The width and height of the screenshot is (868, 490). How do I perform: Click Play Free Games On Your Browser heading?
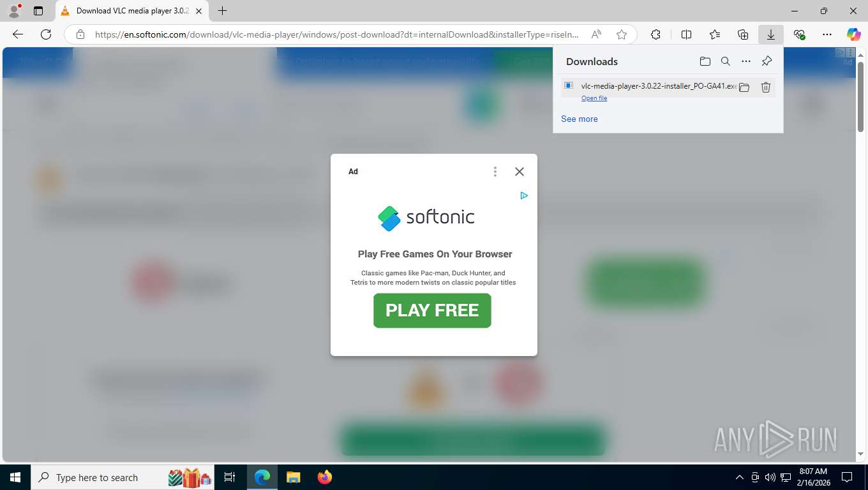coord(435,254)
